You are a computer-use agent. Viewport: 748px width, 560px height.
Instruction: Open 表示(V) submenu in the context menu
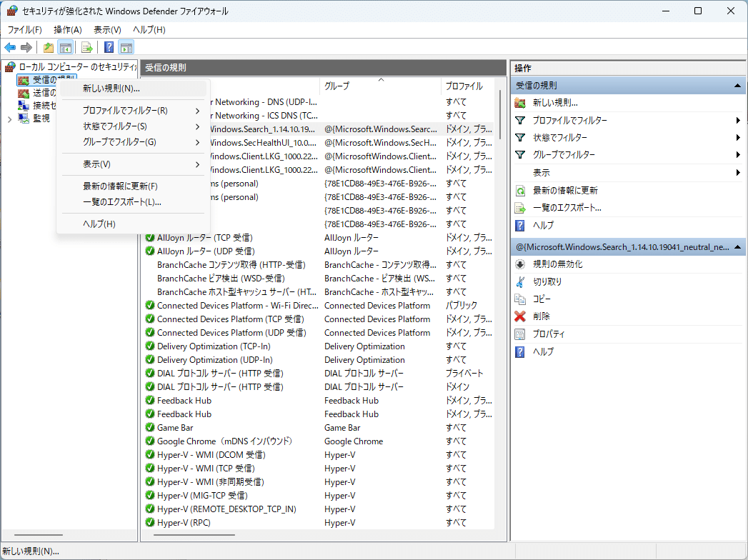(x=134, y=164)
